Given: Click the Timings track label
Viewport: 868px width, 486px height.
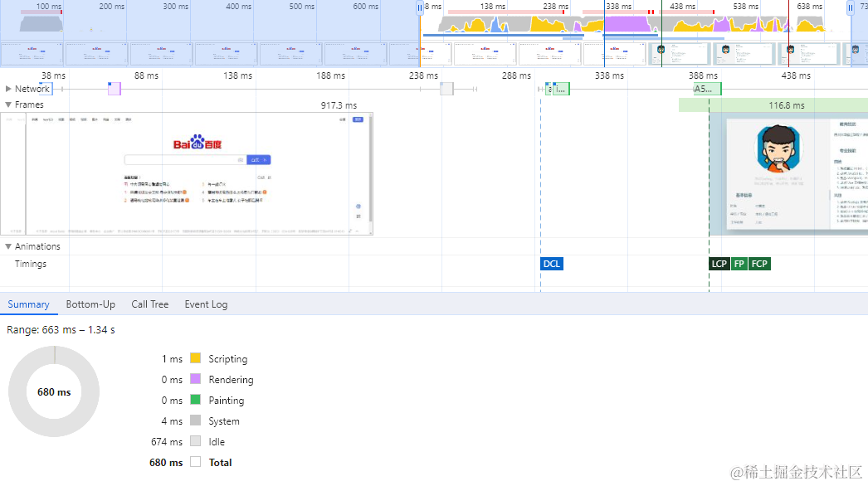Looking at the screenshot, I should click(31, 264).
